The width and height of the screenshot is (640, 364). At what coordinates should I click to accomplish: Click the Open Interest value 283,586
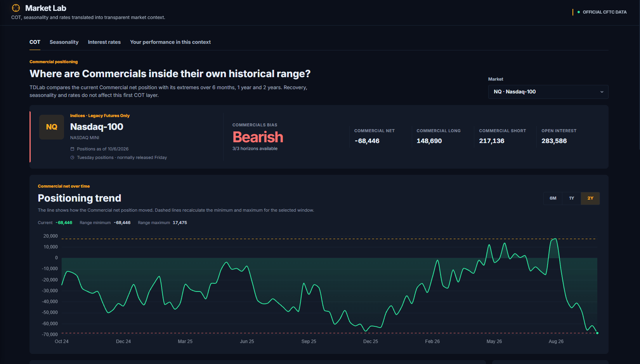554,141
